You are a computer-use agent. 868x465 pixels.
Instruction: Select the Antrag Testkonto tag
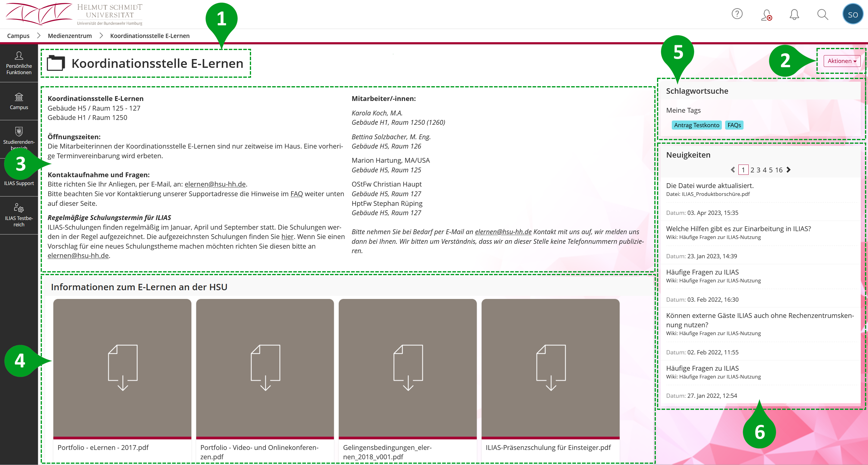(x=697, y=125)
